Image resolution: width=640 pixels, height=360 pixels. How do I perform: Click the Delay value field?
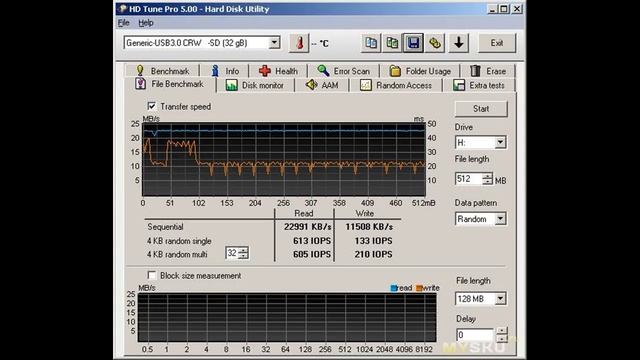point(475,335)
